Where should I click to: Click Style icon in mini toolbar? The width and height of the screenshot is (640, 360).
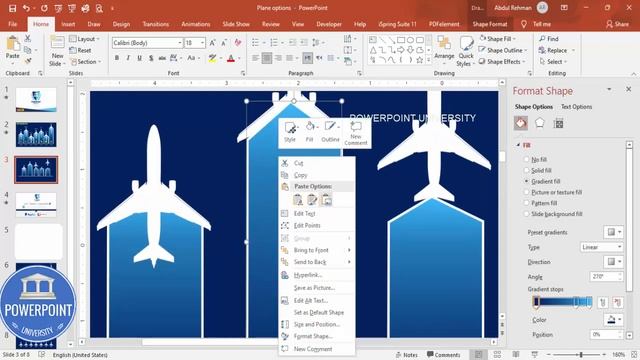(x=290, y=131)
